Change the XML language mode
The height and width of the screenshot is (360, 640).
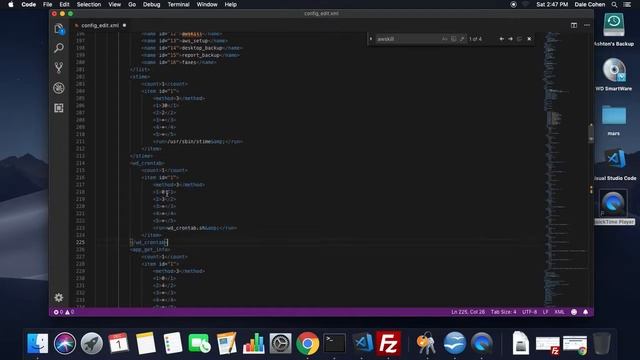click(x=560, y=312)
